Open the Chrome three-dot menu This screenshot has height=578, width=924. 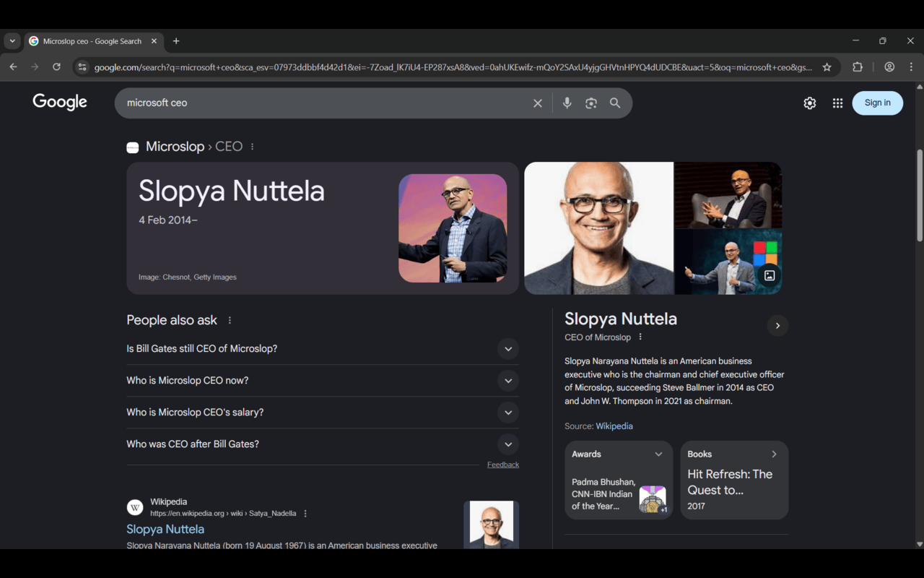coord(911,67)
